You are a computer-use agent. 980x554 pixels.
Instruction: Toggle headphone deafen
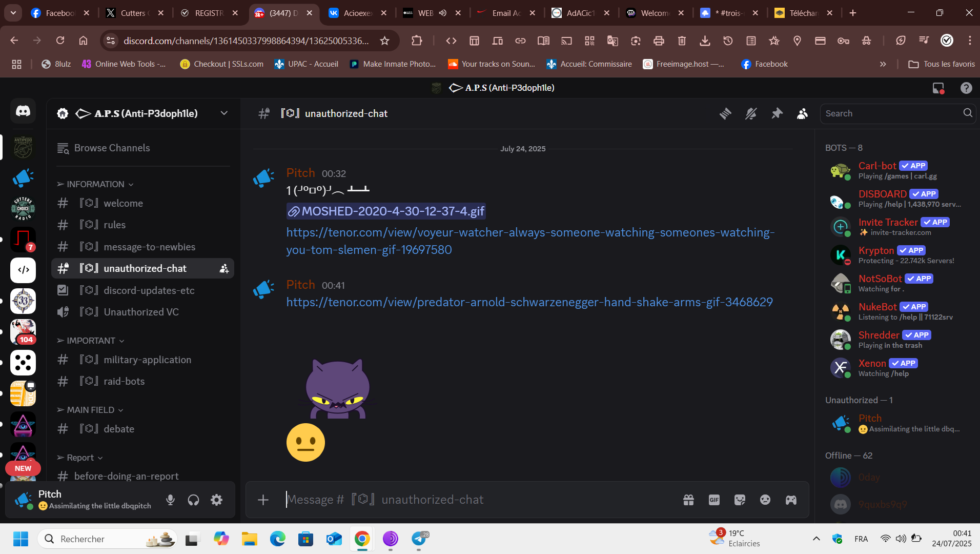[193, 500]
